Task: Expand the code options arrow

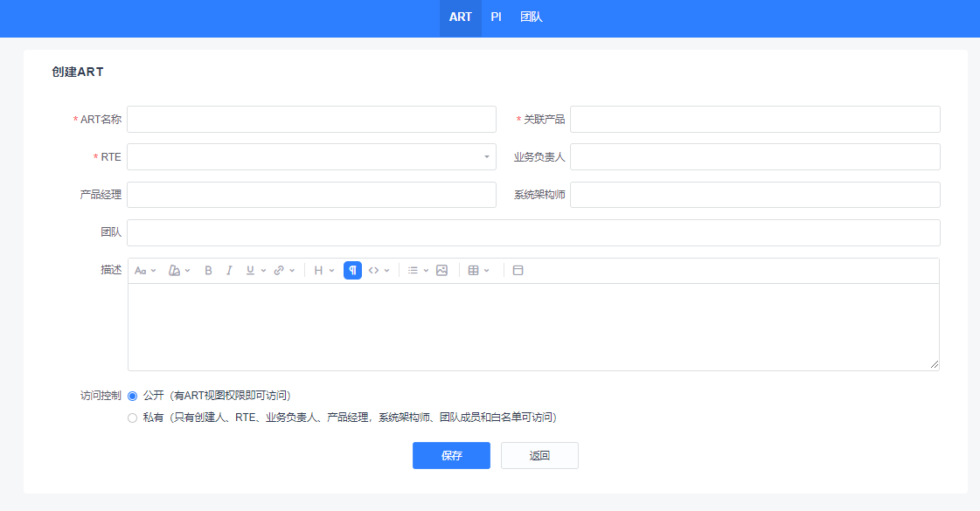Action: click(387, 271)
